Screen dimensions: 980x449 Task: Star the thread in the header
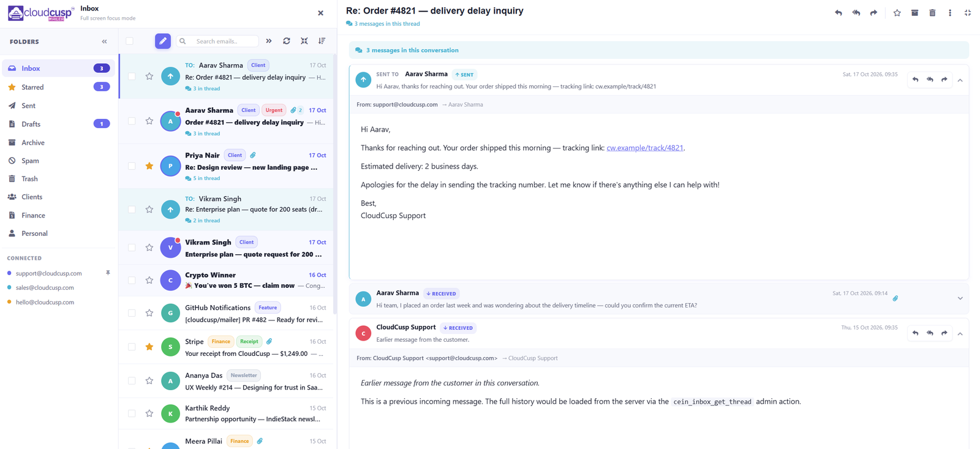[897, 13]
